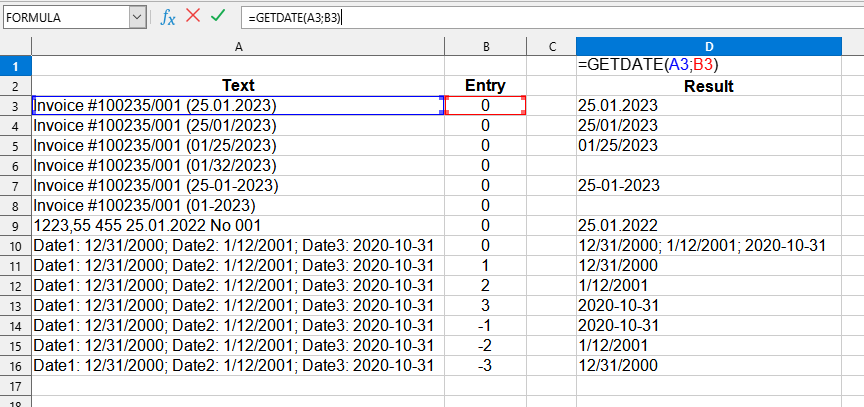Image resolution: width=864 pixels, height=407 pixels.
Task: Click result cell D12 showing 1/12/2001
Action: pyautogui.click(x=709, y=285)
